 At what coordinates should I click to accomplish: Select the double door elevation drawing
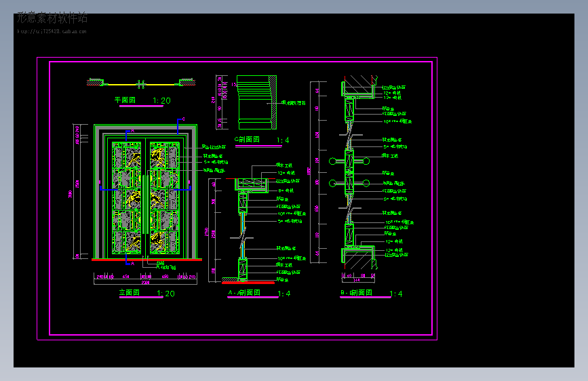(146, 192)
